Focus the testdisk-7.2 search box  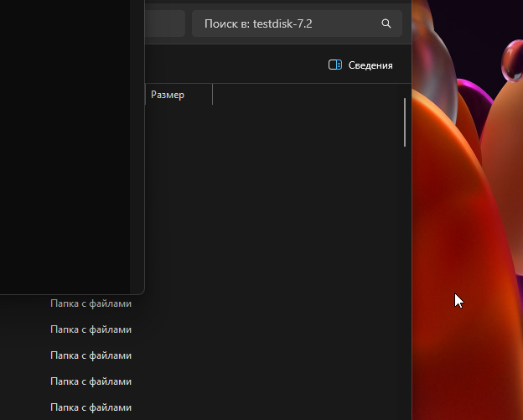pos(297,23)
